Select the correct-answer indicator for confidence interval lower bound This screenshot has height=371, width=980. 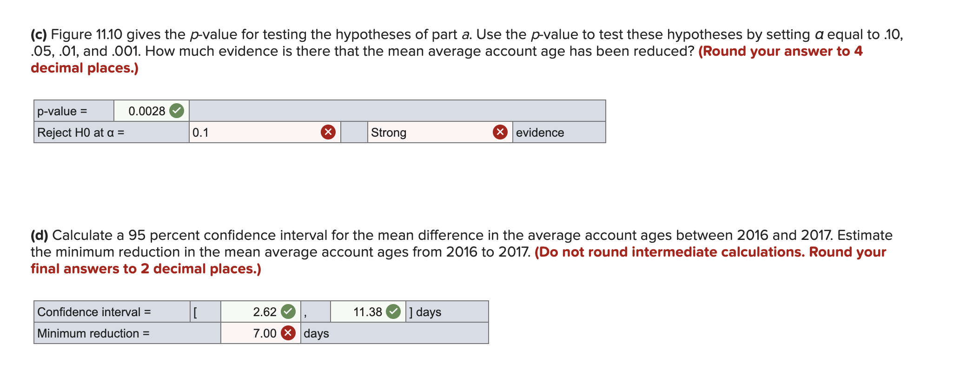288,312
